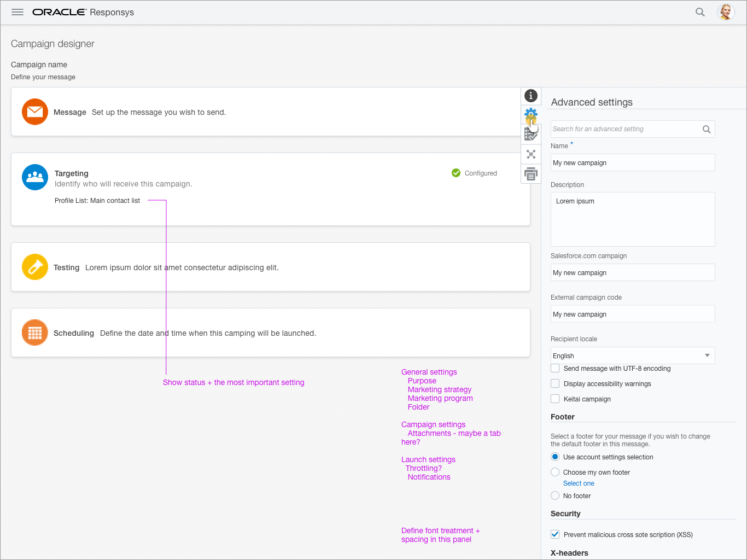Click the yellow Testing tube icon
Viewport: 747px width, 560px height.
pos(35,267)
